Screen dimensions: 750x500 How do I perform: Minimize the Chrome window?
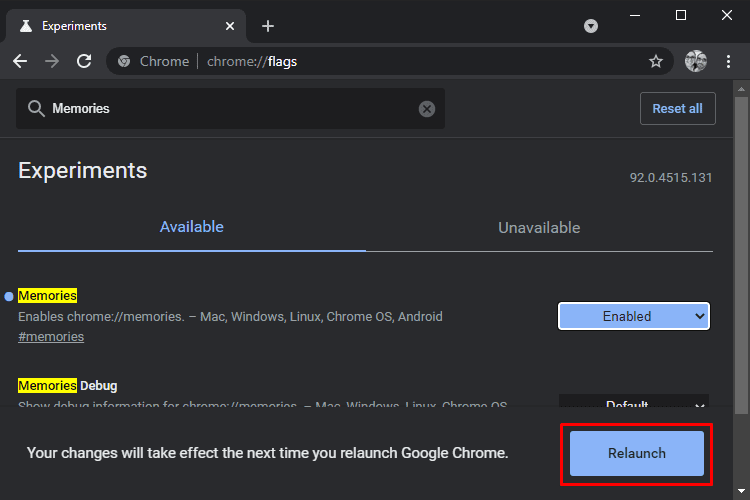(635, 15)
